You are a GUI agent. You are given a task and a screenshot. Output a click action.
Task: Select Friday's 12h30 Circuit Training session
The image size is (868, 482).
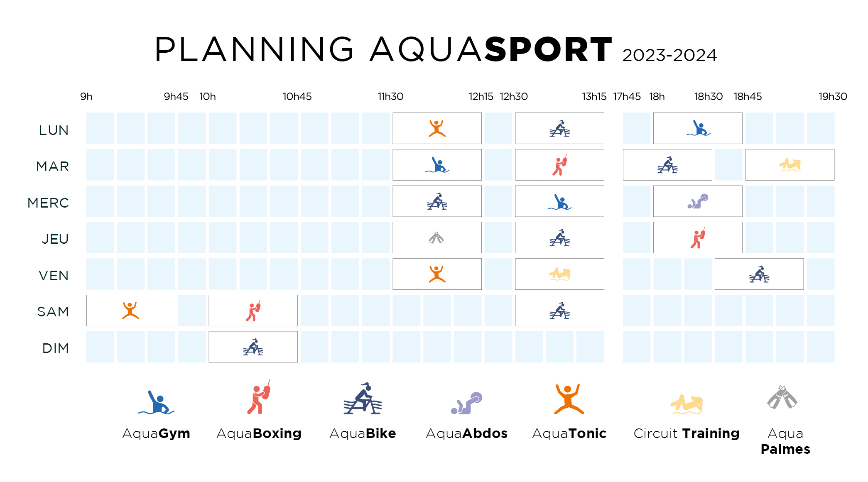(559, 274)
